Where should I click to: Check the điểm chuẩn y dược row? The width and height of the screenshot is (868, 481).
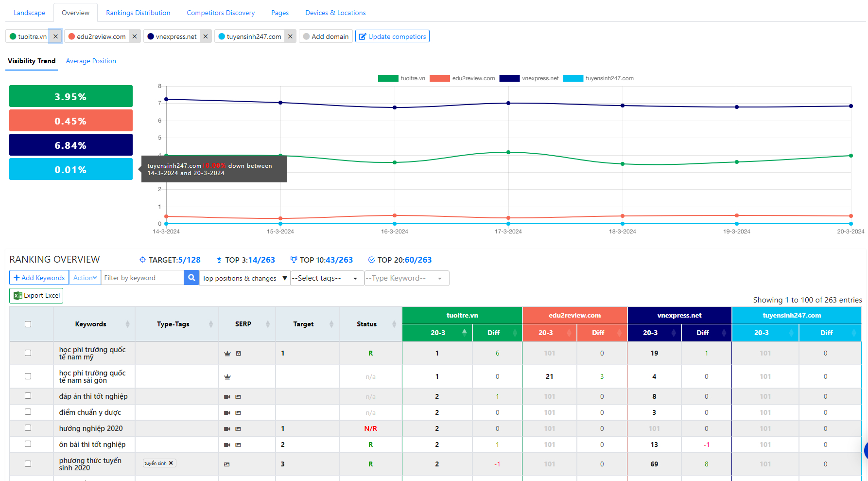(x=28, y=412)
